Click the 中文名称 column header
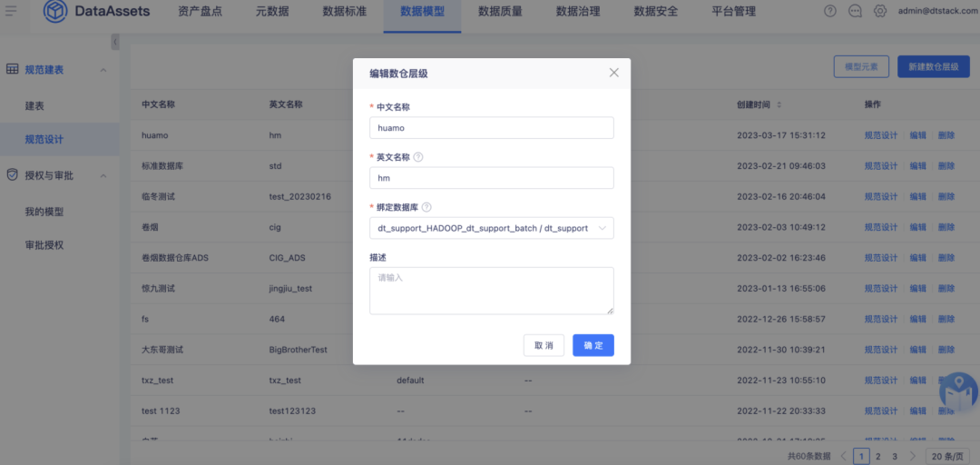 [158, 104]
